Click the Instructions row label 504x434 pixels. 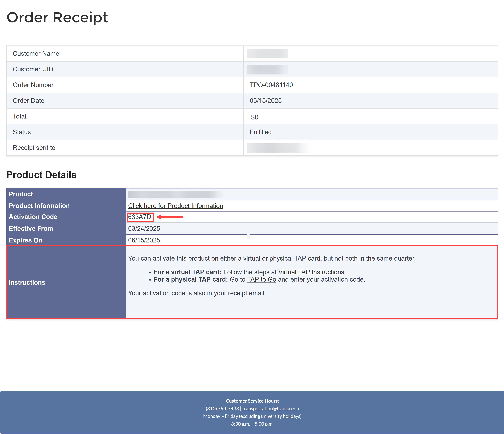[x=27, y=283]
